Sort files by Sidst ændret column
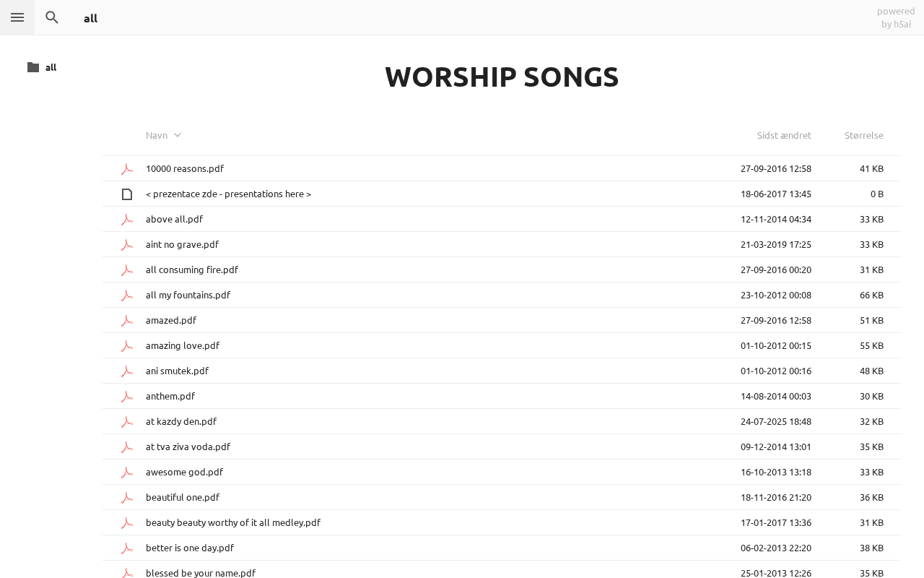The width and height of the screenshot is (924, 578). coord(784,135)
